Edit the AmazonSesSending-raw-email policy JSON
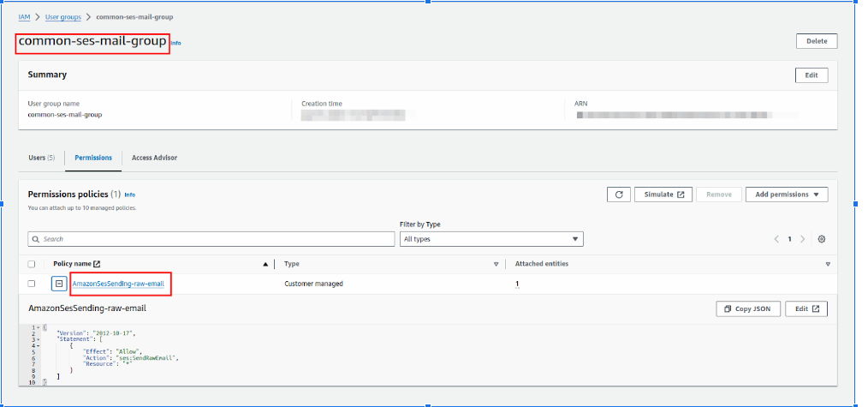Screen dimensions: 868x407 (x=806, y=309)
